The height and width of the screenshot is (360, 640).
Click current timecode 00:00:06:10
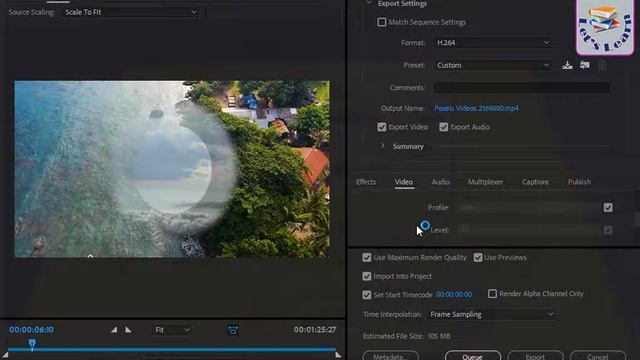[31, 329]
